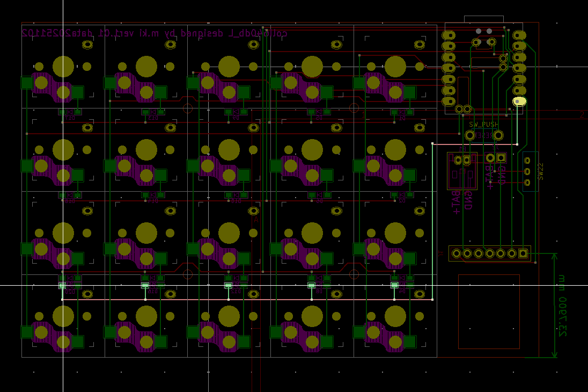The width and height of the screenshot is (588, 392).
Task: Click the highlighted diode pad in the bottom-left column
Action: click(62, 285)
